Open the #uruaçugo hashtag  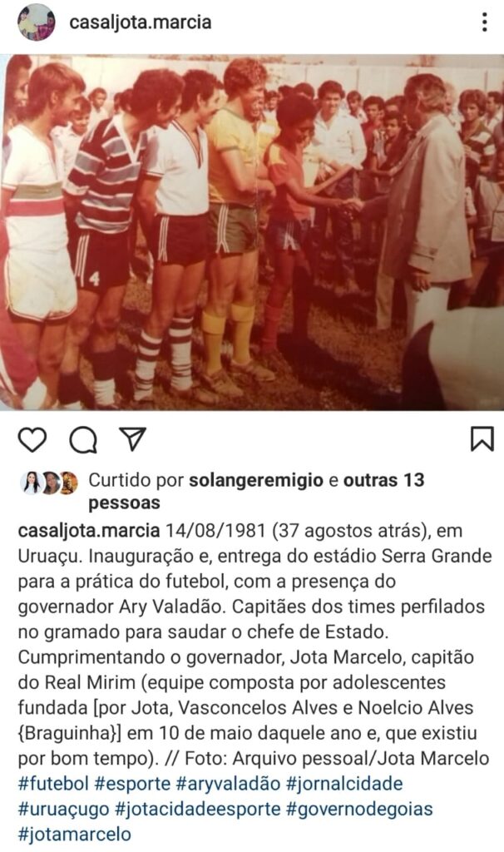(x=63, y=809)
